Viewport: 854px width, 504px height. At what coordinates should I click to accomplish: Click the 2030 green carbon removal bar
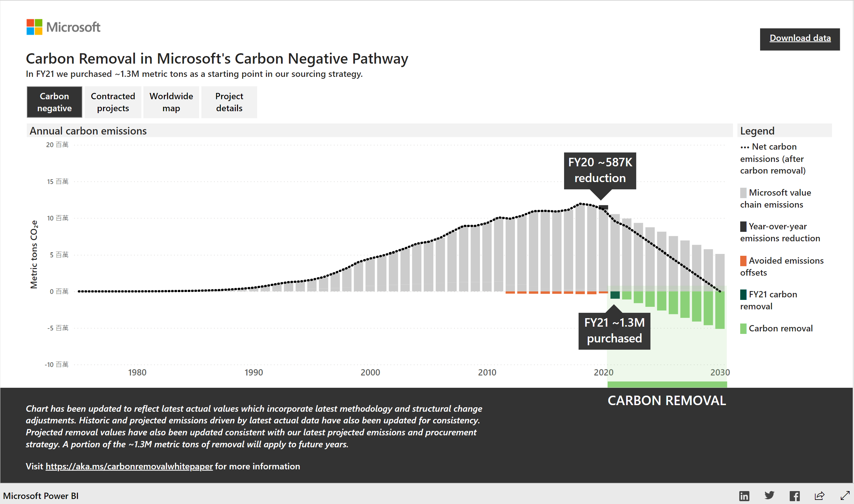point(720,310)
